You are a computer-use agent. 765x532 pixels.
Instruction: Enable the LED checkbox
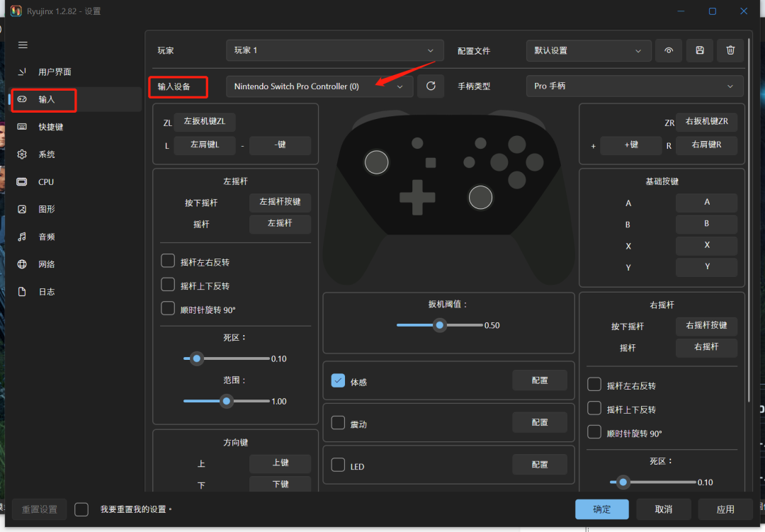338,465
